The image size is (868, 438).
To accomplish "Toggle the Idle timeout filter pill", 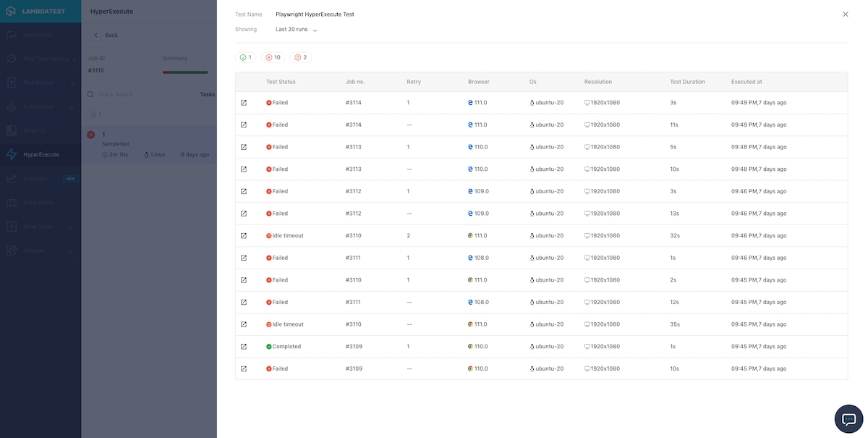I will point(299,56).
